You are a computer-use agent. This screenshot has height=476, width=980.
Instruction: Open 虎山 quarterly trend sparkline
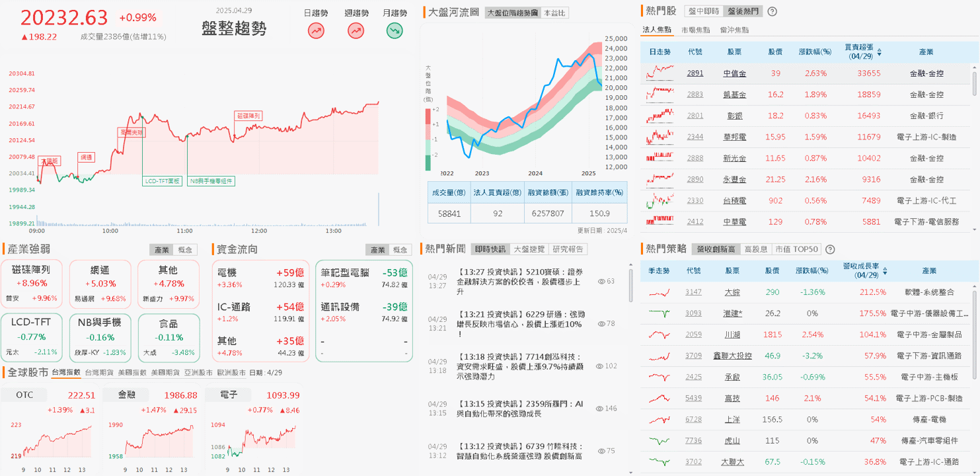660,440
